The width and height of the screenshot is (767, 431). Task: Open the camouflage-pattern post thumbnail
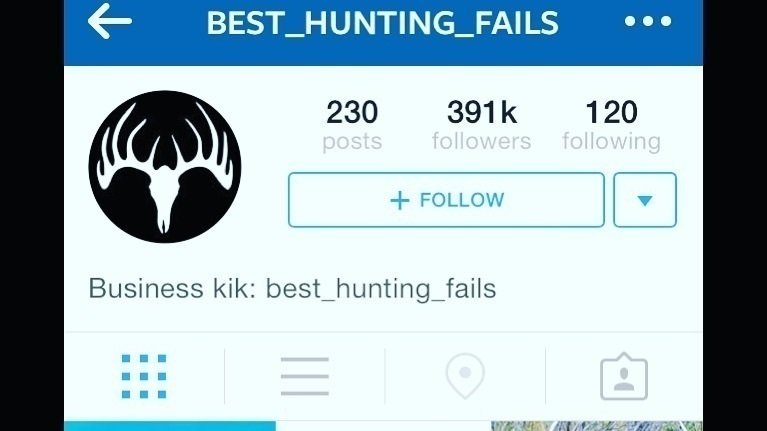[597, 426]
